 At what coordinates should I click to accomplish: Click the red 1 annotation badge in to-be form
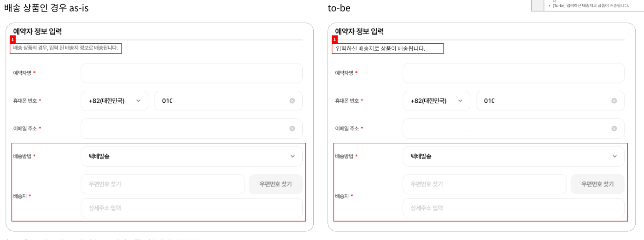click(x=334, y=40)
